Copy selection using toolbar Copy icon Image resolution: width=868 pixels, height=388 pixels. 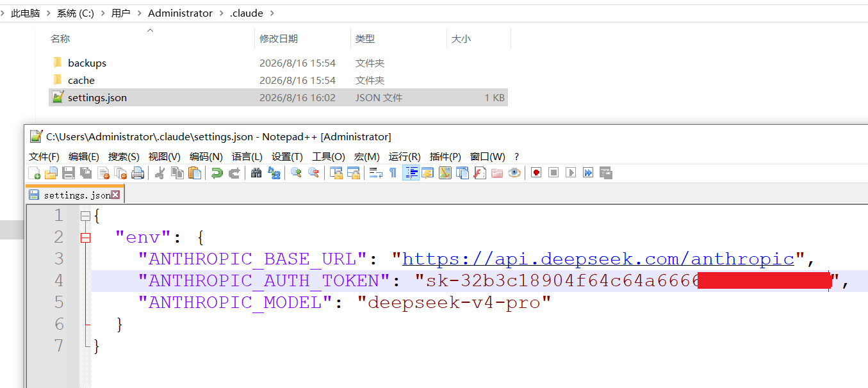point(177,173)
